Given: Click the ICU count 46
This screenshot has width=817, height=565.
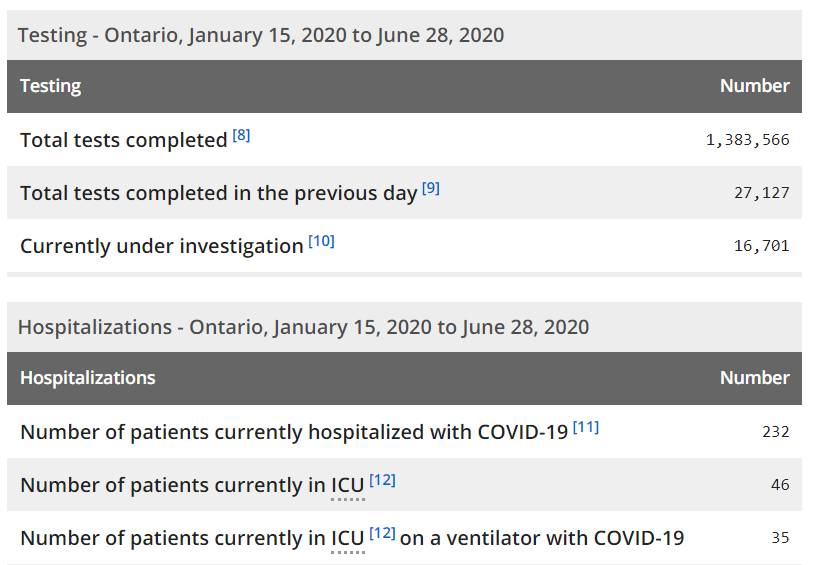Looking at the screenshot, I should (x=780, y=485).
